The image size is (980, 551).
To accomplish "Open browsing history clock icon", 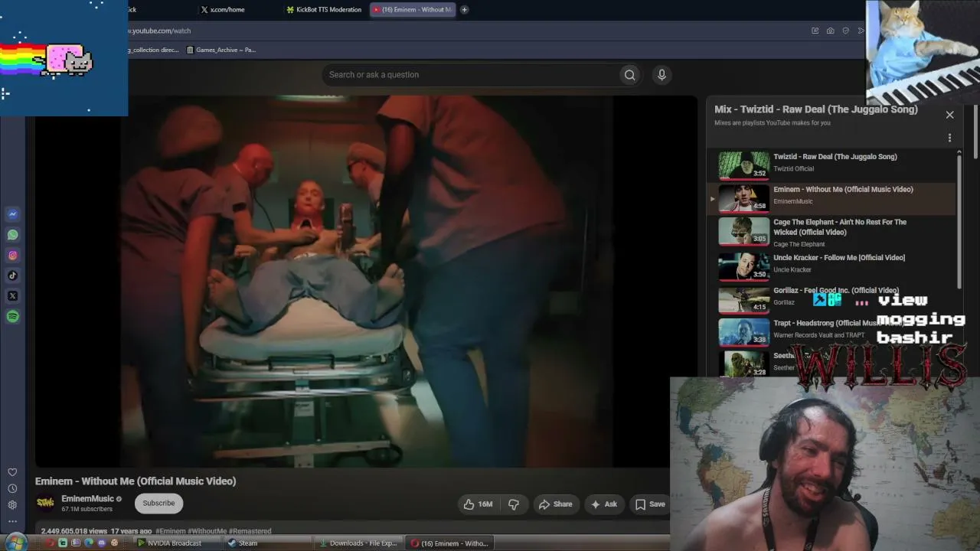I will [x=12, y=488].
